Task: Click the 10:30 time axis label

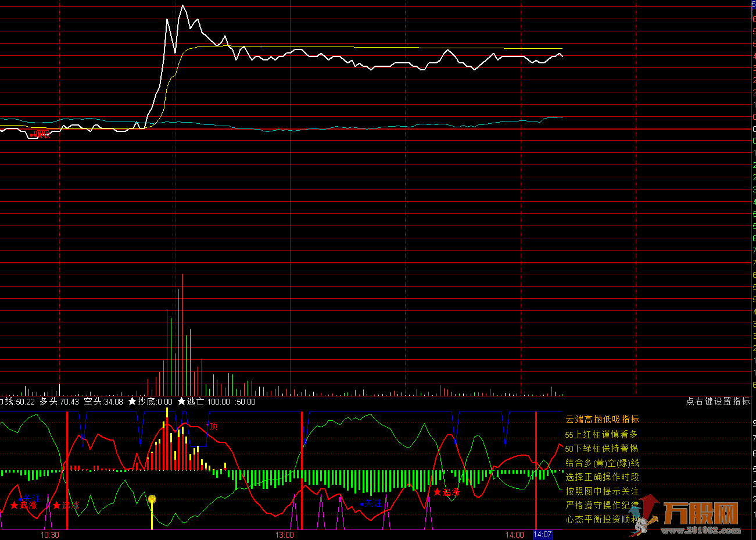Action: click(x=49, y=535)
